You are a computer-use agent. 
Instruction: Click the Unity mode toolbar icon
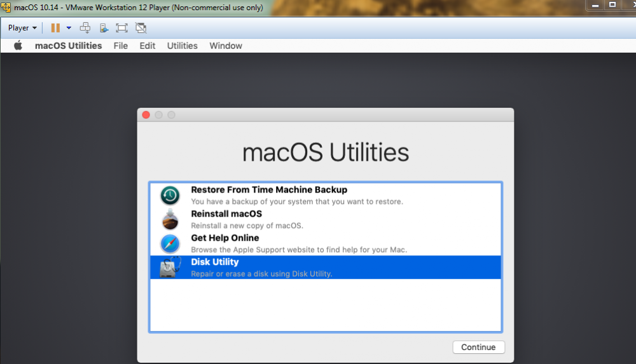(141, 27)
